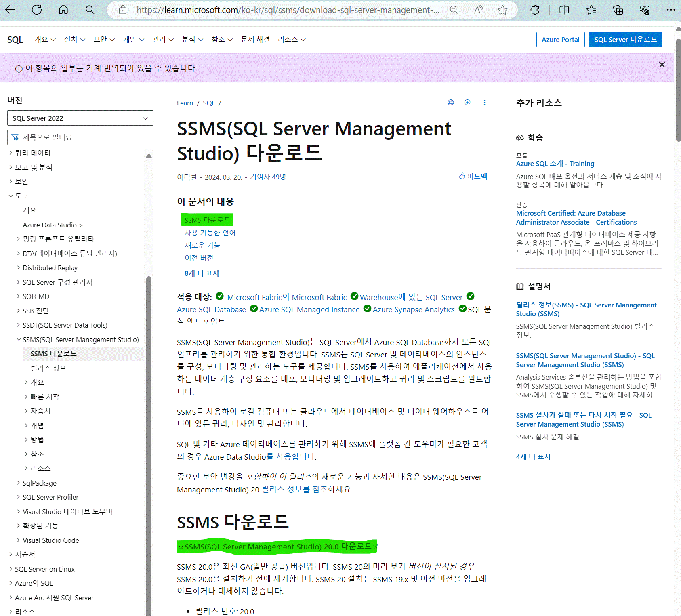The image size is (681, 616).
Task: Expand SQL Server Profiler node
Action: point(19,497)
